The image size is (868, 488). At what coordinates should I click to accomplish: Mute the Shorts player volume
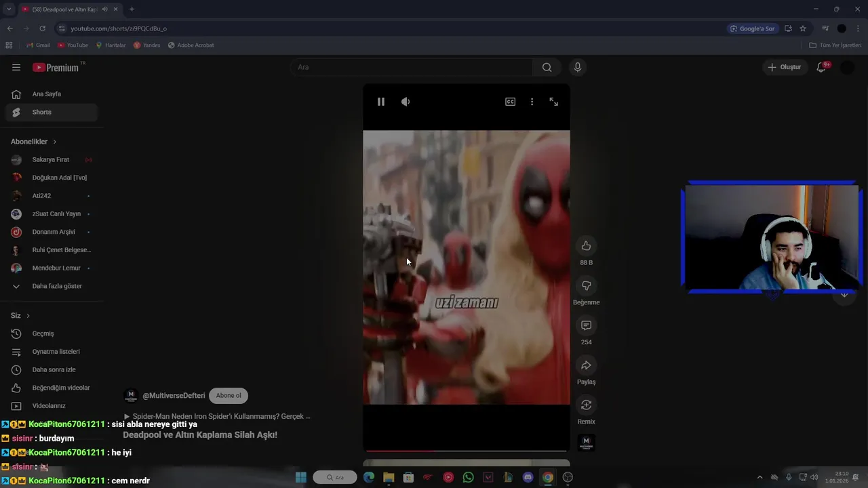click(x=406, y=102)
